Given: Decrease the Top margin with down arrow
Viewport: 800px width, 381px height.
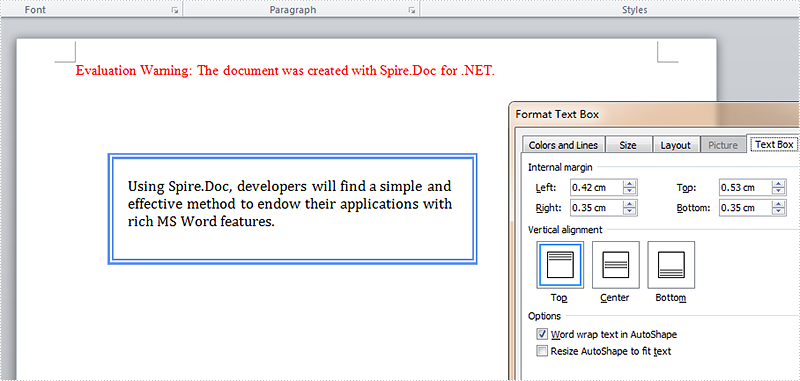Looking at the screenshot, I should pos(779,192).
